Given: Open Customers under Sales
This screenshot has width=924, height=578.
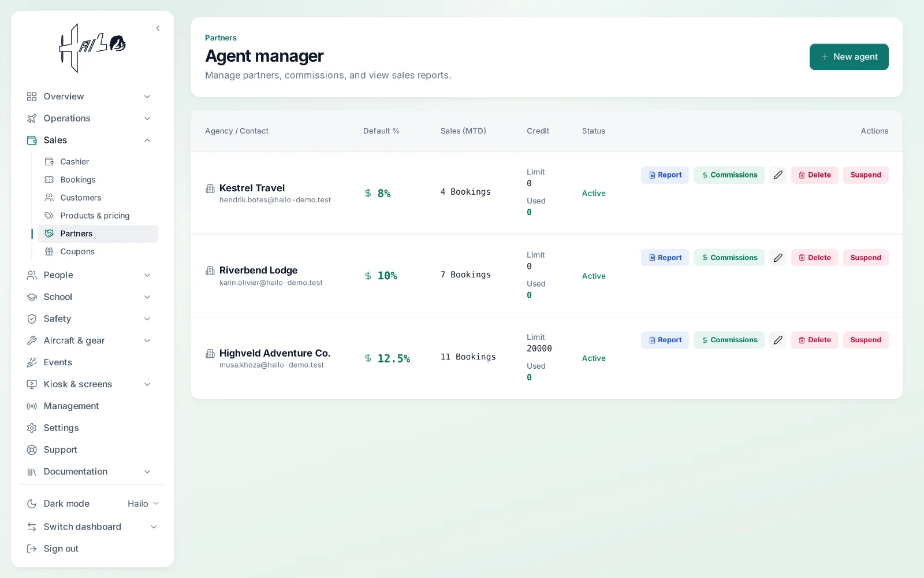Looking at the screenshot, I should (x=98, y=198).
